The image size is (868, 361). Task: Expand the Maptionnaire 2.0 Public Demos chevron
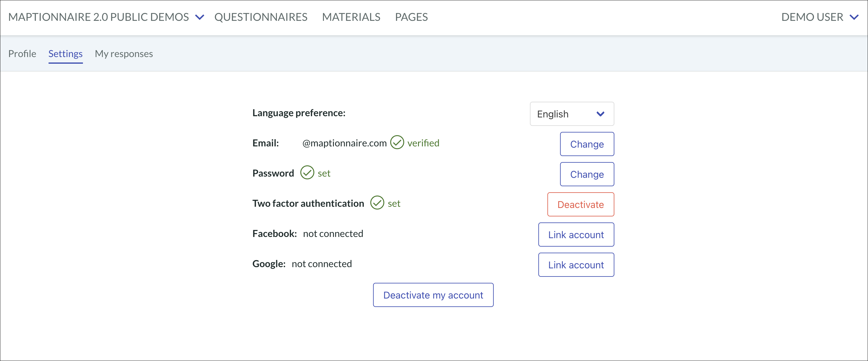click(x=200, y=17)
